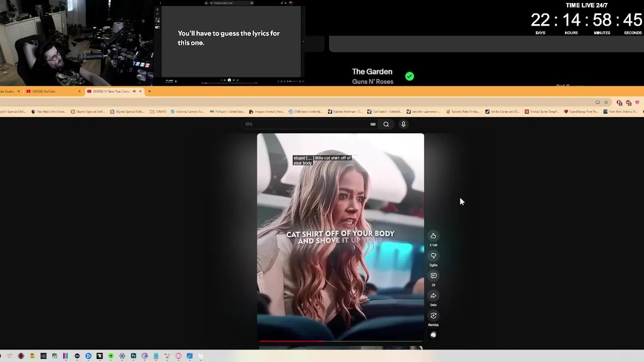Open the Remixa remix option
This screenshot has height=362, width=644.
tap(433, 316)
